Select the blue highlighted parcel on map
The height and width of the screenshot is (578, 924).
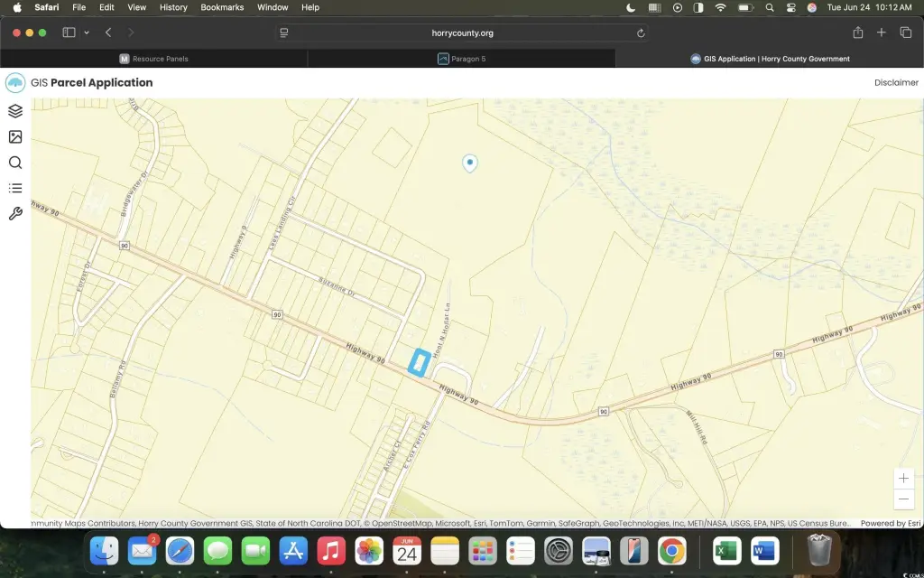(417, 362)
